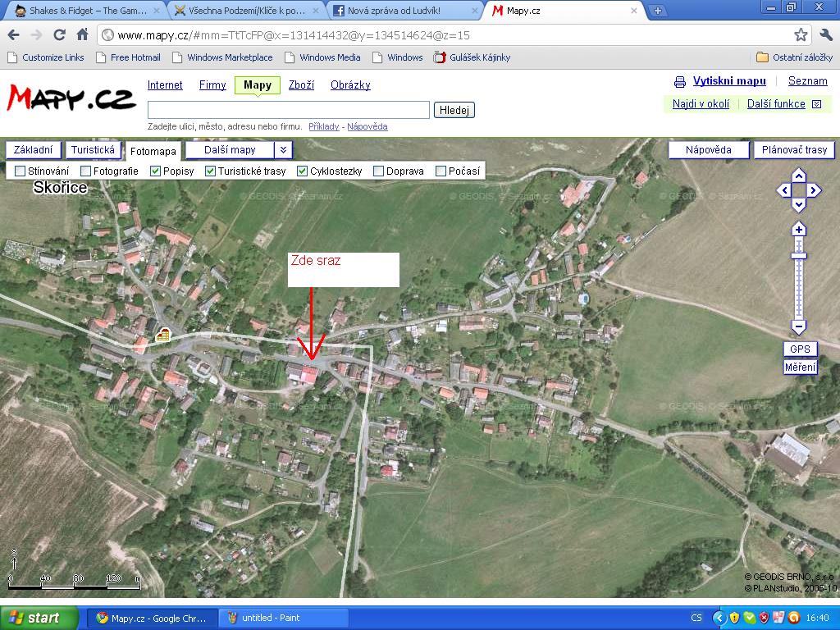This screenshot has width=840, height=630.
Task: Pan the map right with arrow
Action: click(814, 190)
